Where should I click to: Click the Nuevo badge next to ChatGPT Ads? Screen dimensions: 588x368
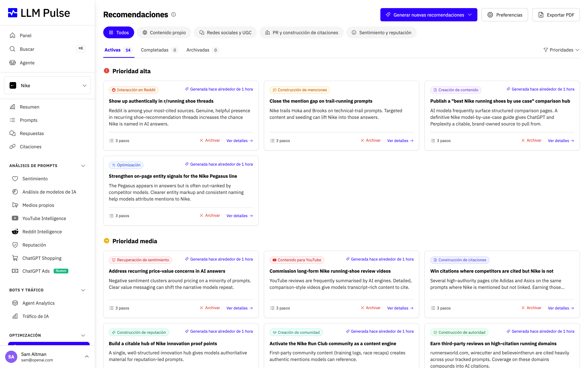tap(61, 271)
